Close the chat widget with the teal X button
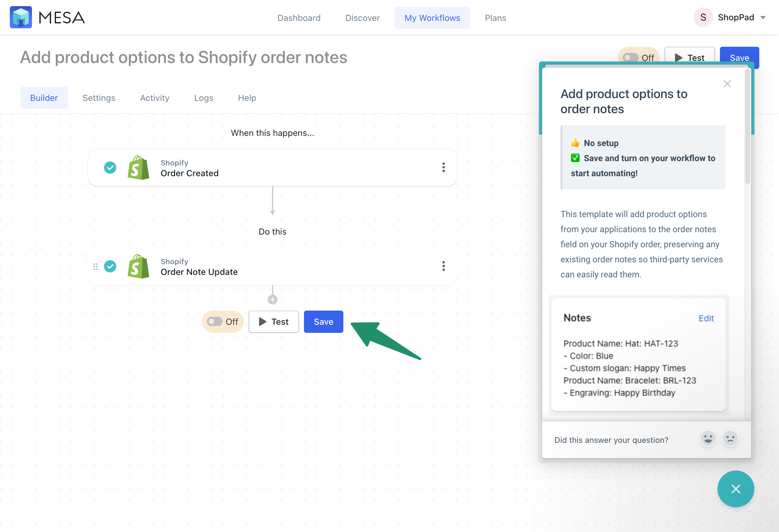The height and width of the screenshot is (532, 779). (x=736, y=489)
